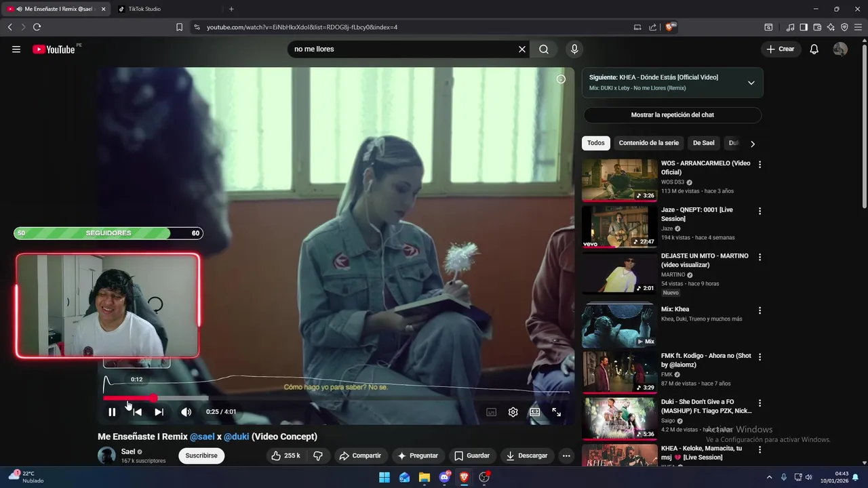868x488 pixels.
Task: Click the YouTube logo home link
Action: 54,49
